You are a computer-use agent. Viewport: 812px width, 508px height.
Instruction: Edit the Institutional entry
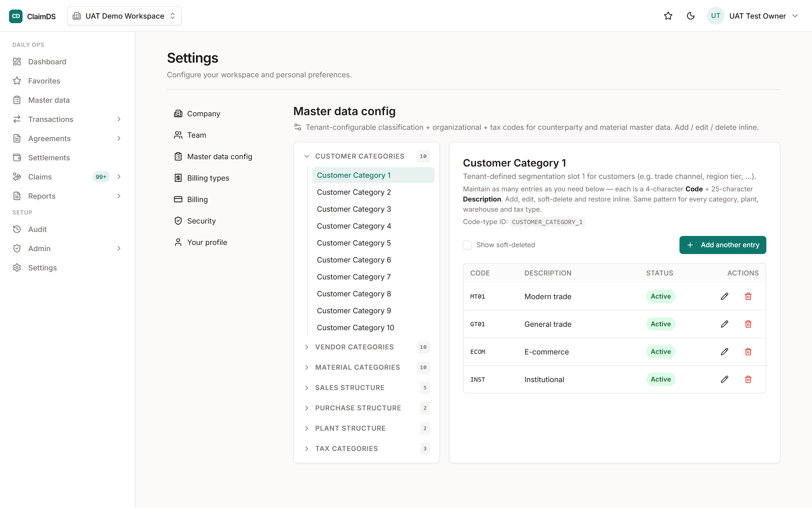pyautogui.click(x=724, y=379)
